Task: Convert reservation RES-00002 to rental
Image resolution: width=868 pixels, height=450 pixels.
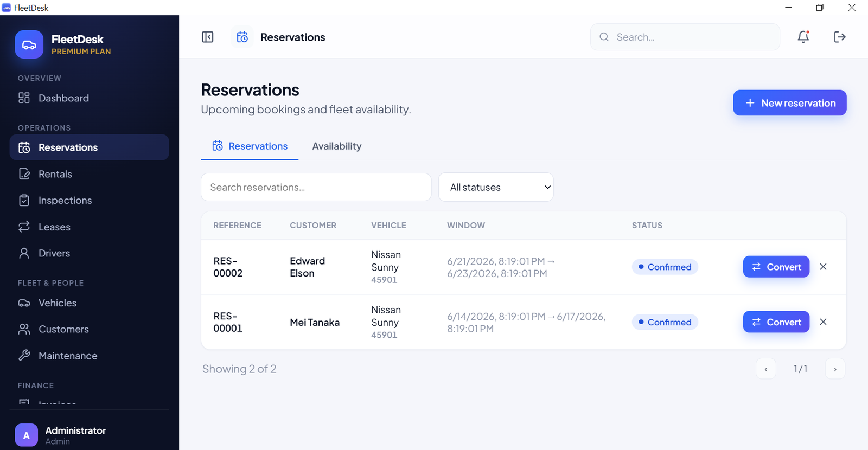Action: [776, 267]
